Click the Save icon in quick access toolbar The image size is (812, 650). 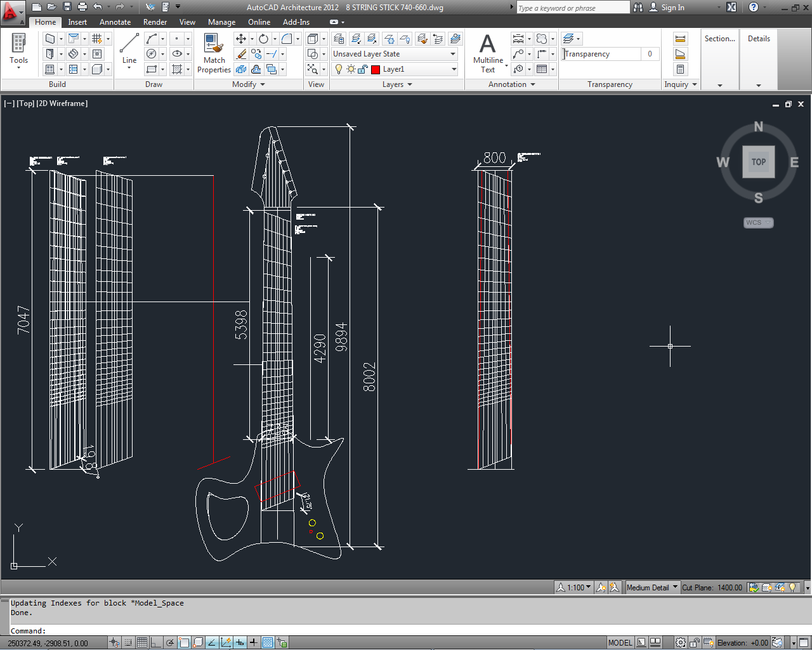point(67,7)
